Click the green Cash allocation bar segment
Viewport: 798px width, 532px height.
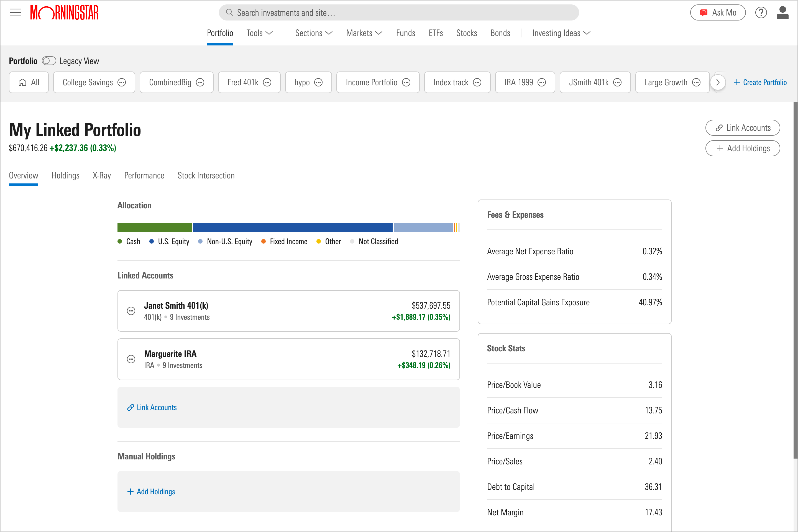[155, 227]
